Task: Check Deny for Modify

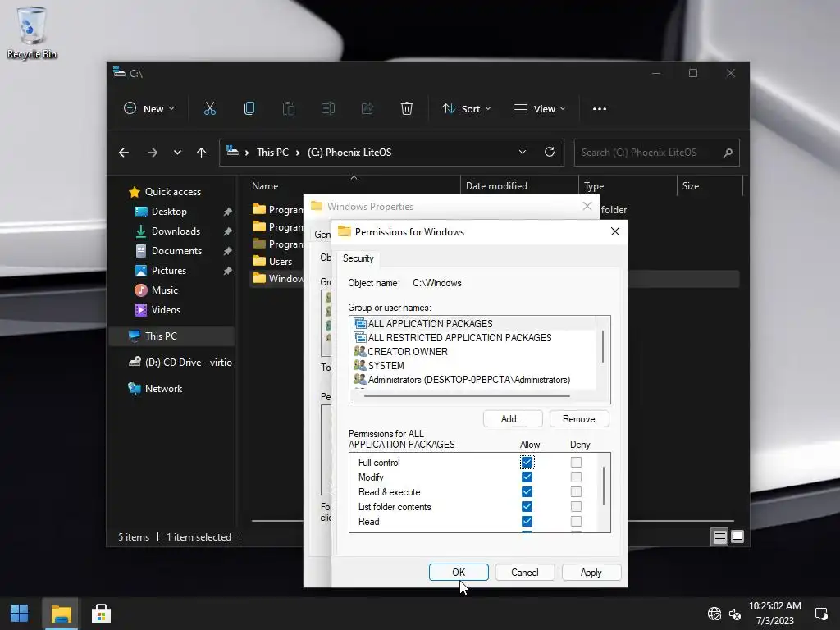Action: click(x=576, y=477)
